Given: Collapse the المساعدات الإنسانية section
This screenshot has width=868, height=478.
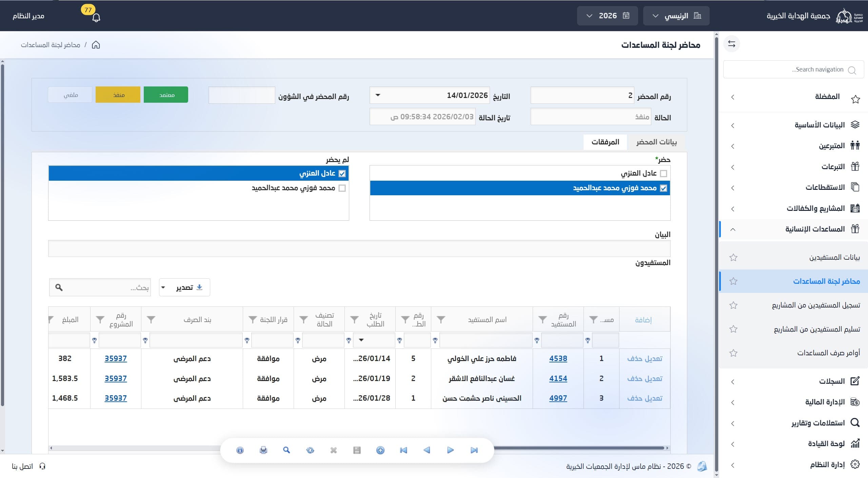Looking at the screenshot, I should [793, 229].
